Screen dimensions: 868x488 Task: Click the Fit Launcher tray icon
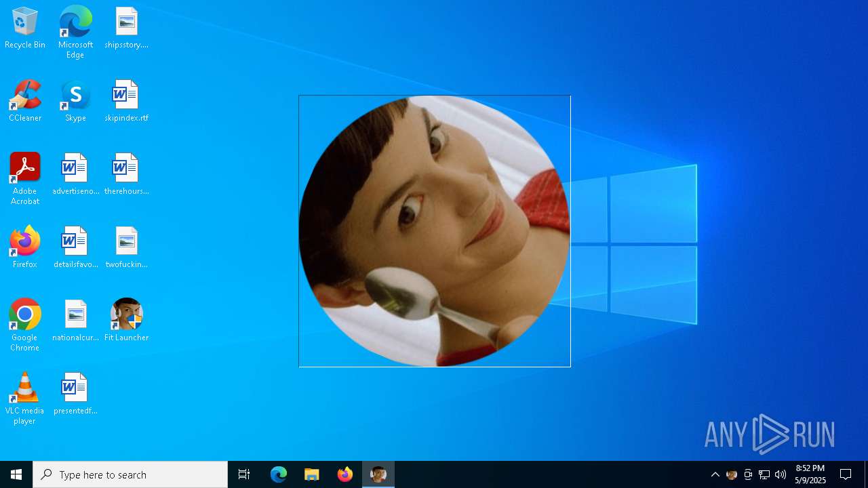pos(732,474)
